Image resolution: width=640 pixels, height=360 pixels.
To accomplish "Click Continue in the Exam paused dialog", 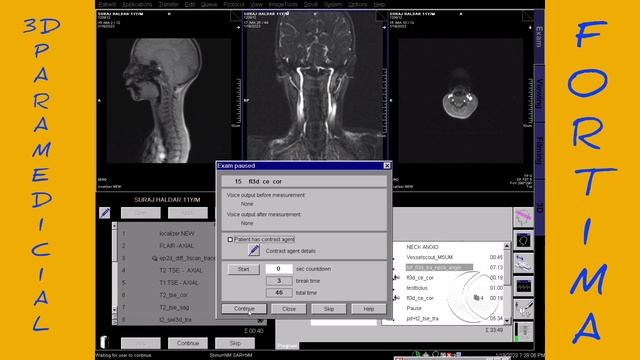I will click(x=244, y=309).
